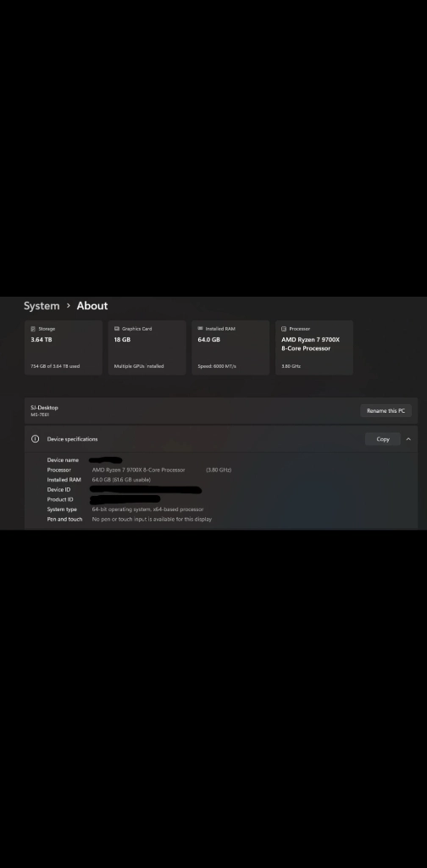Collapse the Device specifications section chevron
The image size is (427, 868).
[408, 439]
